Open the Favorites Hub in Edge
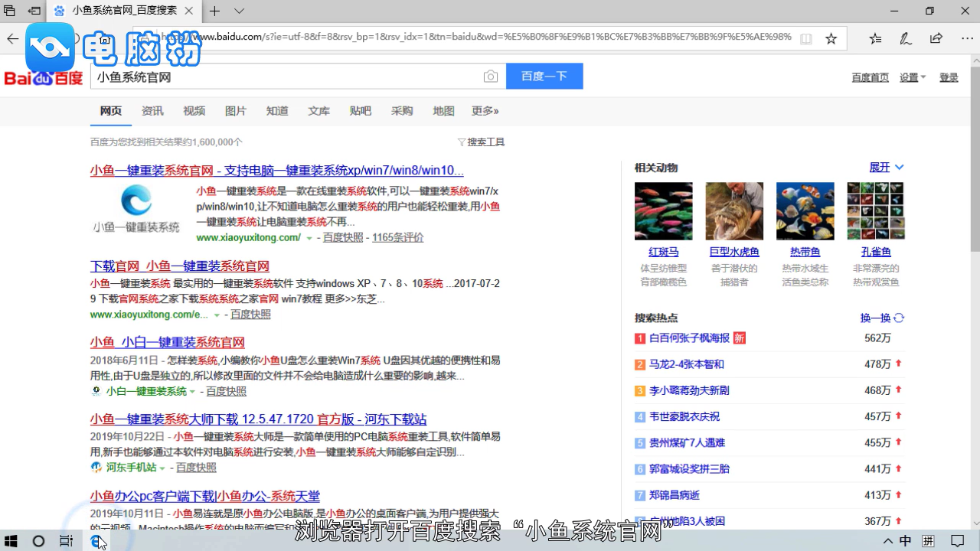980x551 pixels. [x=875, y=38]
